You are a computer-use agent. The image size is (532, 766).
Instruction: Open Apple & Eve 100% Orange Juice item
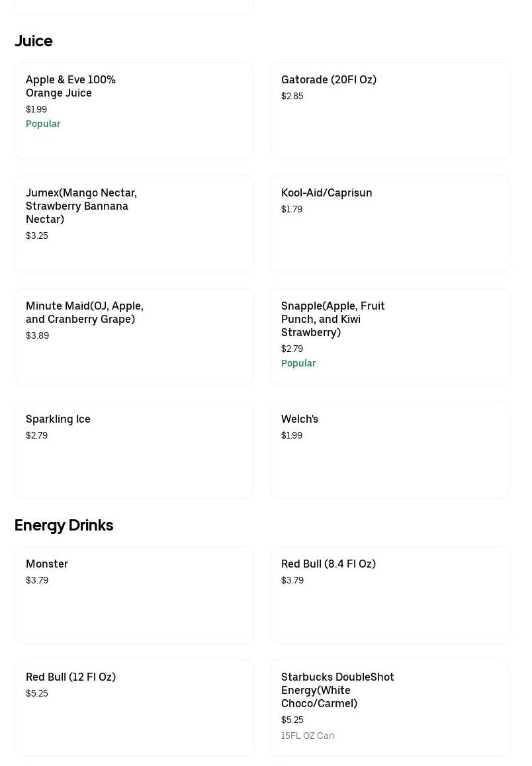click(x=134, y=110)
